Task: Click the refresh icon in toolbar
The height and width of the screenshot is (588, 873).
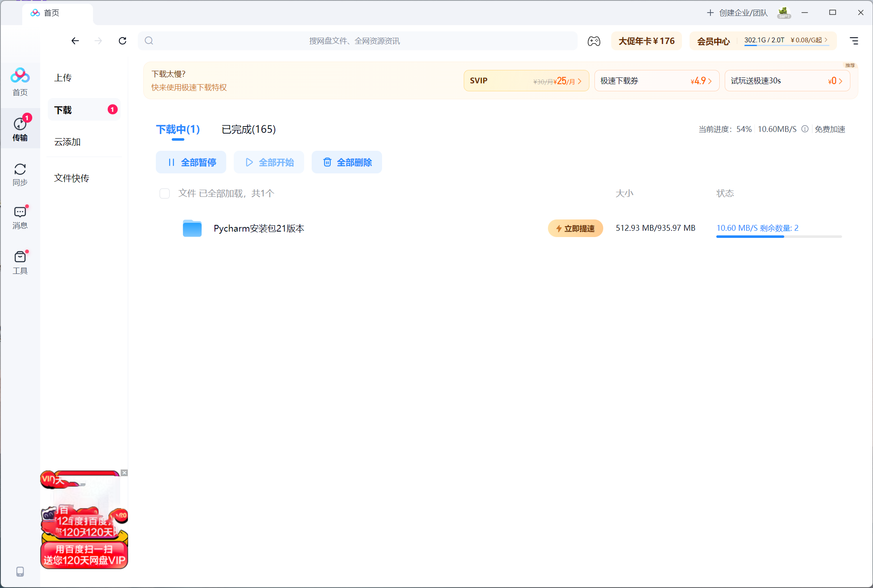Action: point(122,41)
